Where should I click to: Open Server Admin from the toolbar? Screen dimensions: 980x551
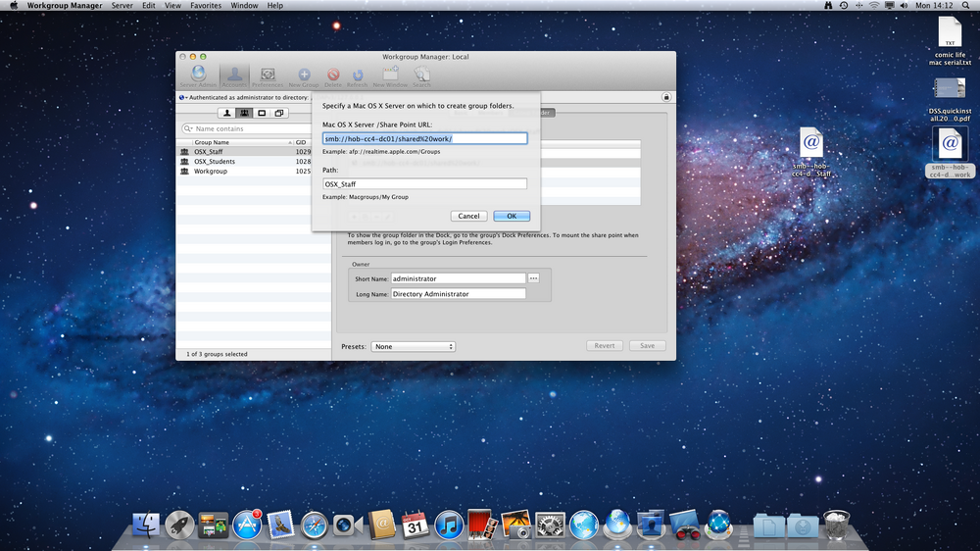pyautogui.click(x=198, y=76)
